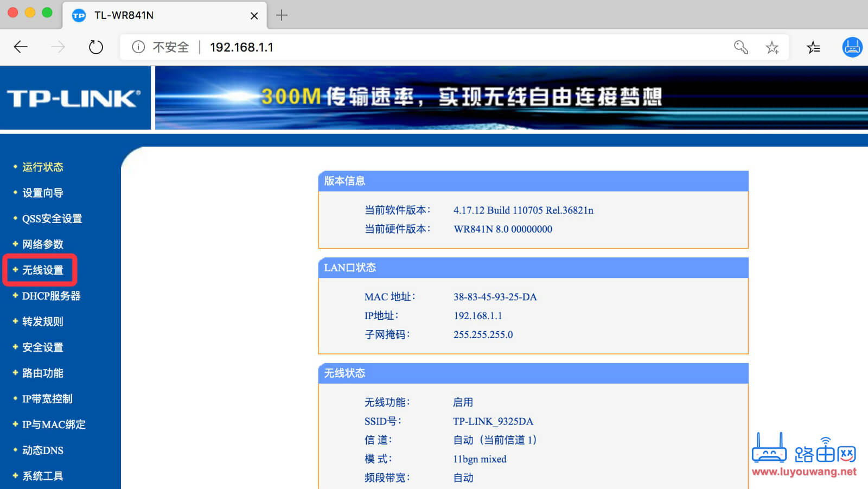Image resolution: width=868 pixels, height=489 pixels.
Task: Click the key icon in the address bar
Action: 741,48
